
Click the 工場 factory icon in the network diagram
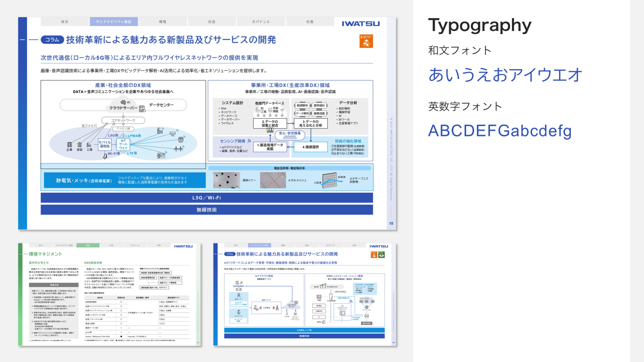point(89,145)
